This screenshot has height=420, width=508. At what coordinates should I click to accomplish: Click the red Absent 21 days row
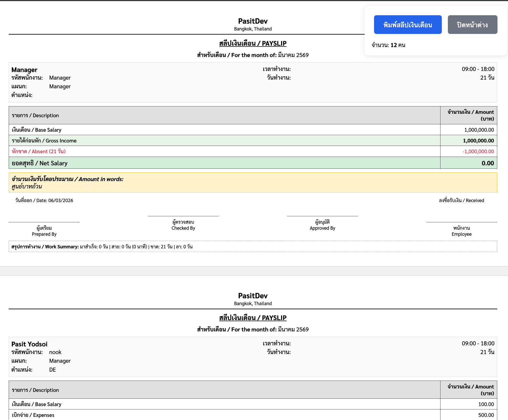pos(39,151)
